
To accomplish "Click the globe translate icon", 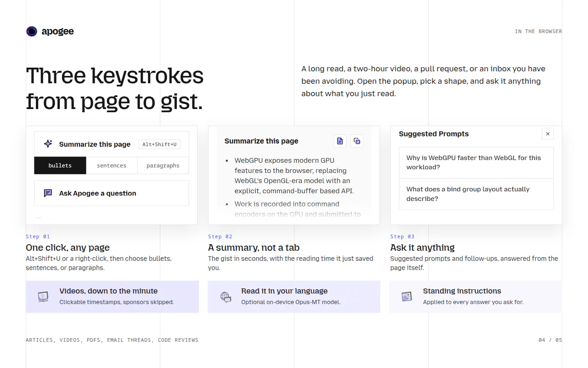I will pyautogui.click(x=225, y=297).
